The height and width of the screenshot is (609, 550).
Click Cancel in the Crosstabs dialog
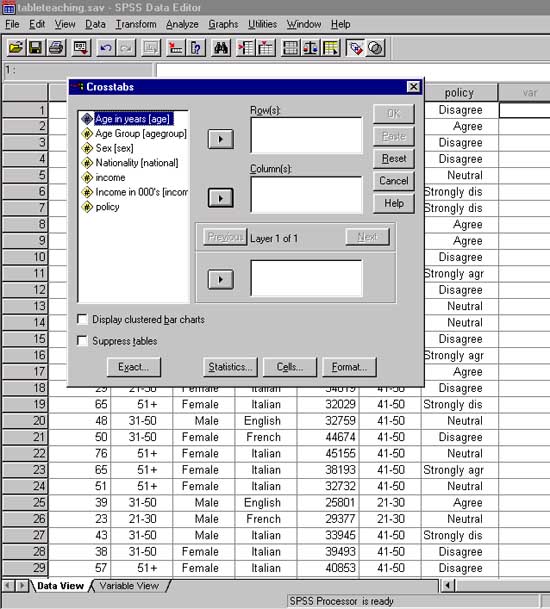coord(394,181)
